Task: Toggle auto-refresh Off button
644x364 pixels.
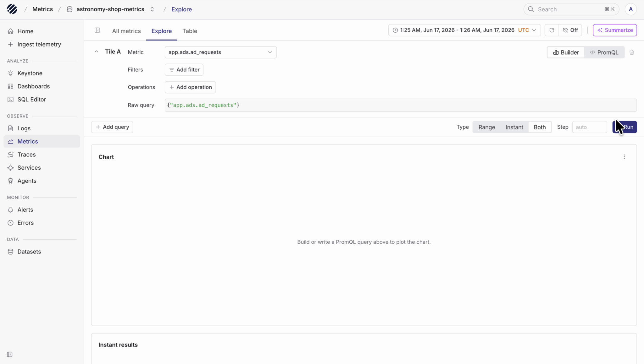Action: tap(570, 30)
